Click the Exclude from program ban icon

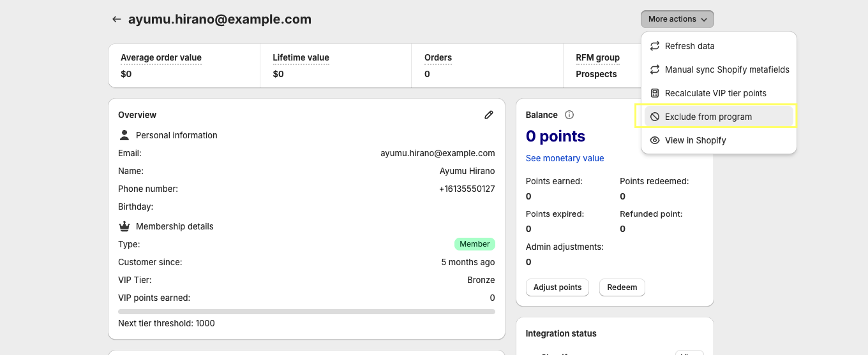tap(654, 117)
